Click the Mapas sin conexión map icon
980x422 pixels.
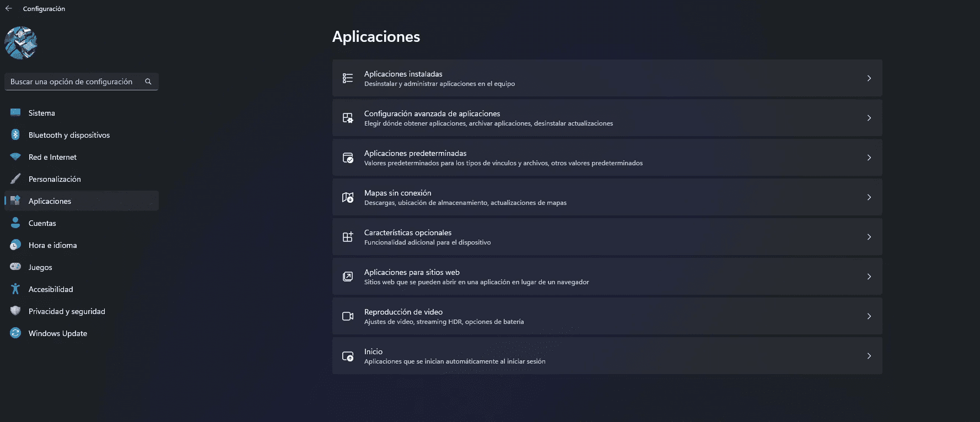[348, 197]
